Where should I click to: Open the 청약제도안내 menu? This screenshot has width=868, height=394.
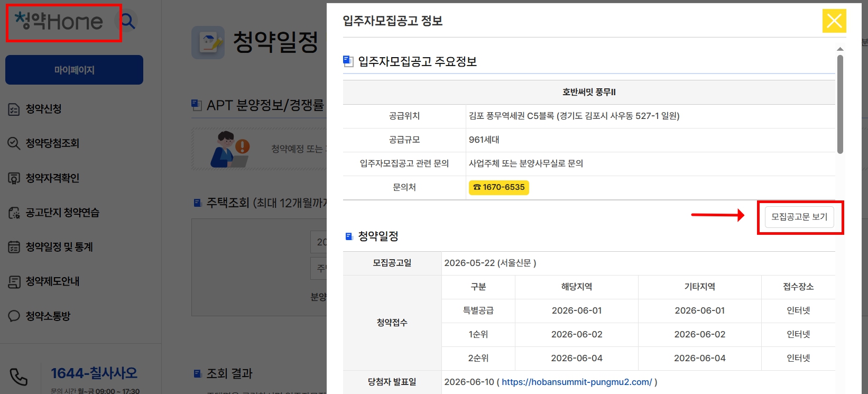tap(52, 281)
